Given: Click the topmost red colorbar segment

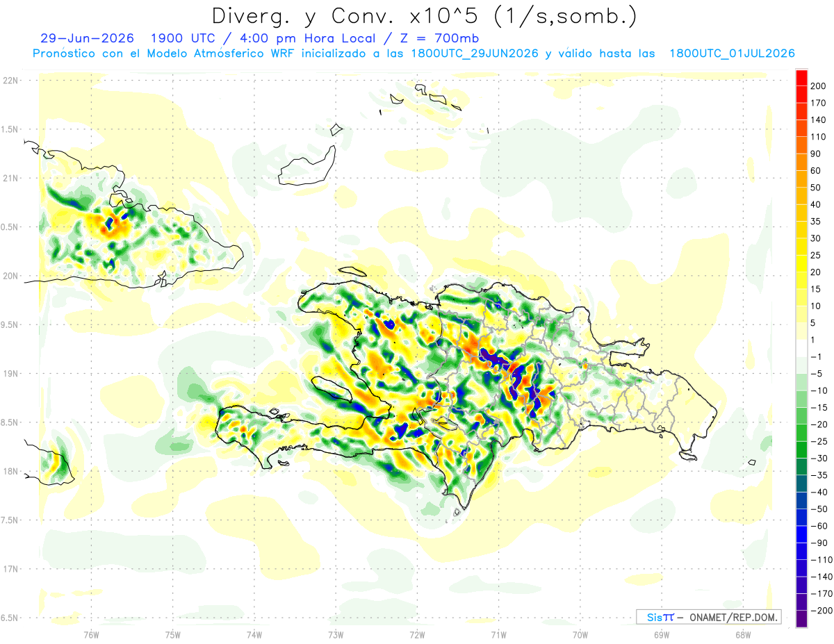Looking at the screenshot, I should pyautogui.click(x=801, y=78).
